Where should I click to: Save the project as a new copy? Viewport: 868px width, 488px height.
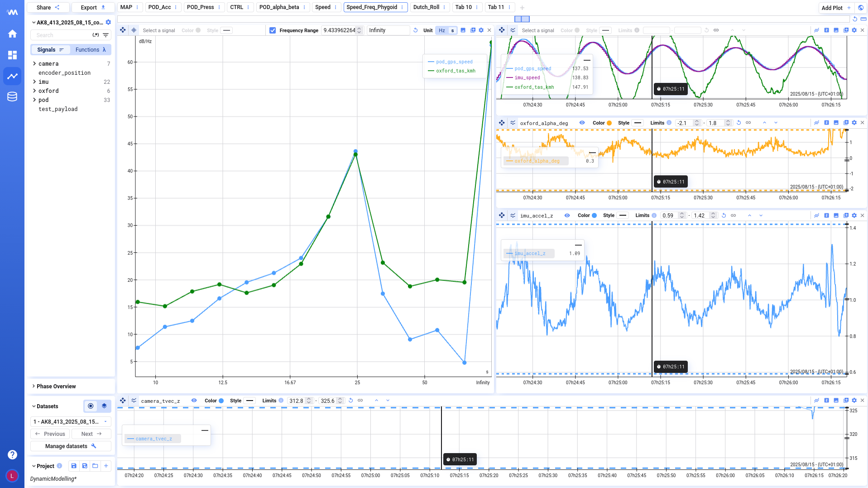[85, 466]
